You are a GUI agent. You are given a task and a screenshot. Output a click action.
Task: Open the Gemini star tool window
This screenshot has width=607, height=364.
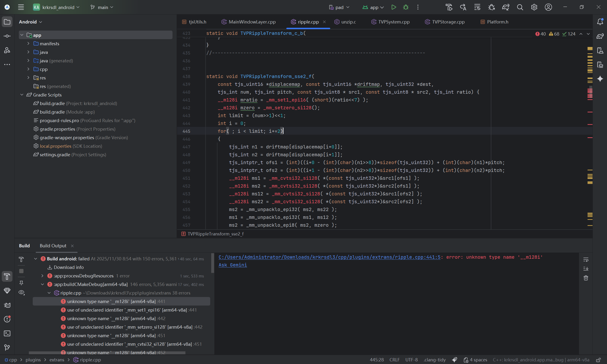(600, 79)
